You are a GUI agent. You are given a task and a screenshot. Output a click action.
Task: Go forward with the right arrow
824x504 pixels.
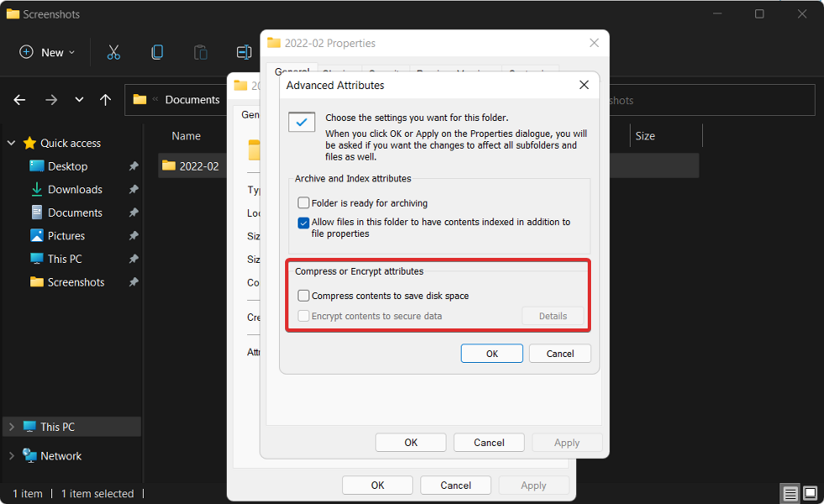click(x=51, y=100)
